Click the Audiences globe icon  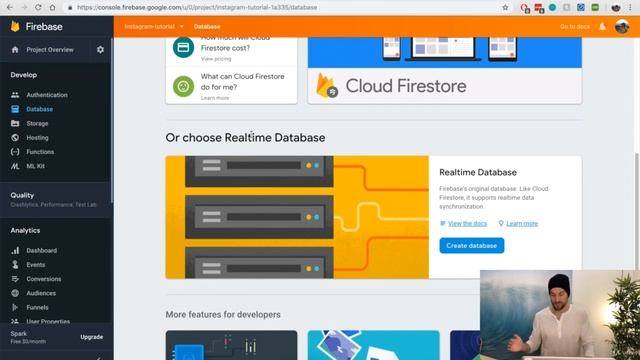pyautogui.click(x=15, y=293)
